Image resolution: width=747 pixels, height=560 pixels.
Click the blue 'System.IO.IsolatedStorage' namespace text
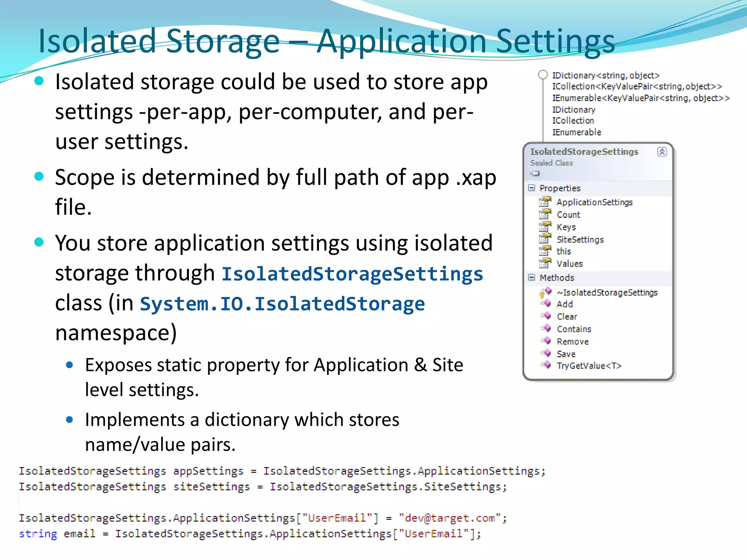click(282, 304)
